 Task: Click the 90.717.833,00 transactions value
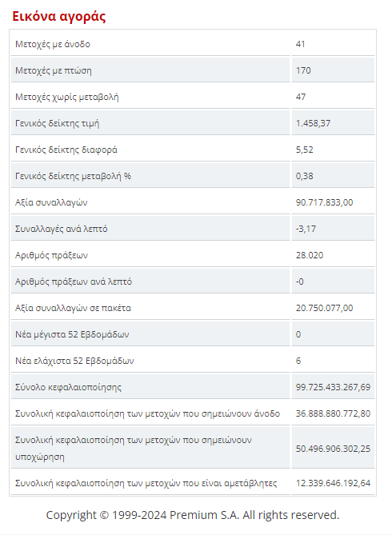[x=324, y=202]
